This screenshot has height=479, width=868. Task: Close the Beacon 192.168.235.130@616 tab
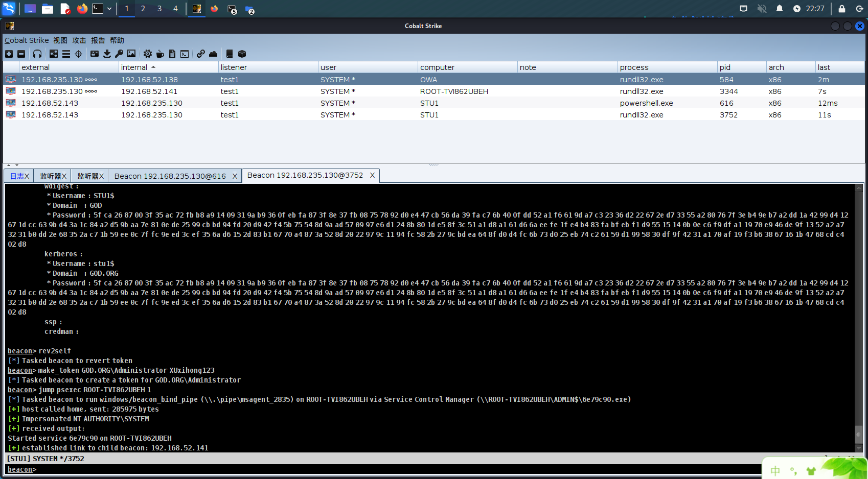[x=235, y=176]
